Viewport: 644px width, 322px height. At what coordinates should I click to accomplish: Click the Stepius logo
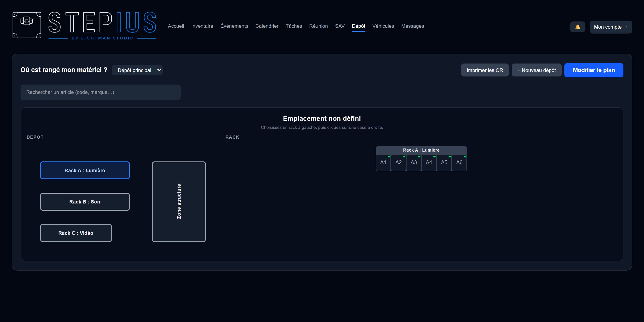pyautogui.click(x=85, y=25)
